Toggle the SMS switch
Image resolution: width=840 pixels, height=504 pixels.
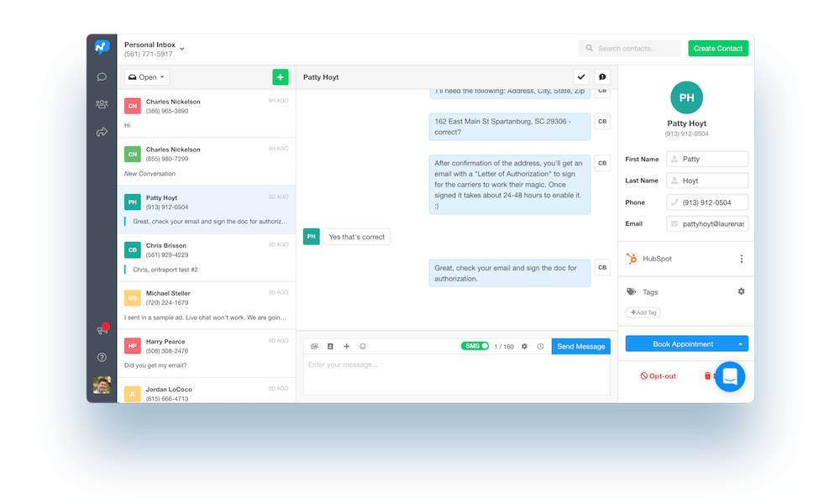pos(475,346)
